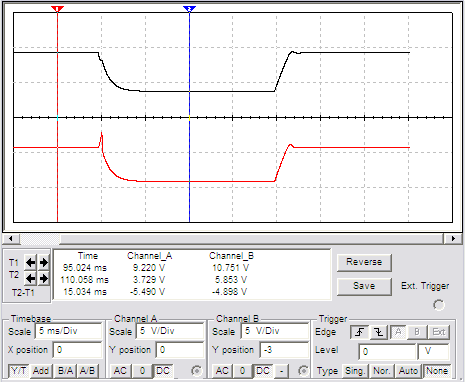Click the horizontal scrollbar thumb
Viewport: 465px width, 382px height.
tap(40, 239)
